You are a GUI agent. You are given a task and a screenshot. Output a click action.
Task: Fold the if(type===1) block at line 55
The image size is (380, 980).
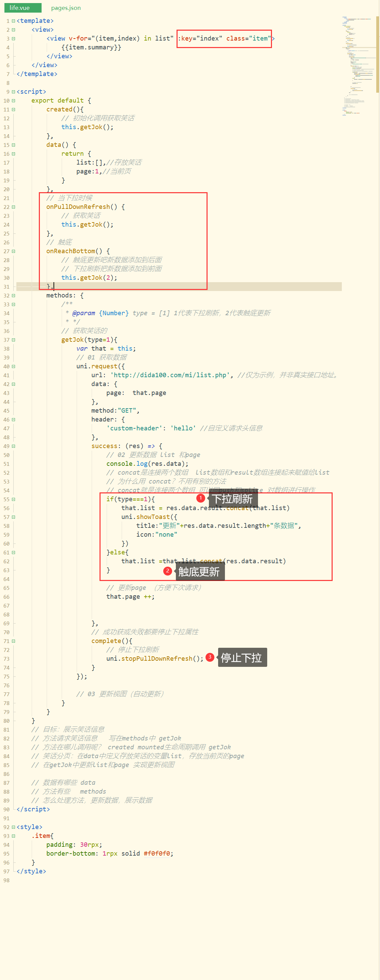coord(13,499)
